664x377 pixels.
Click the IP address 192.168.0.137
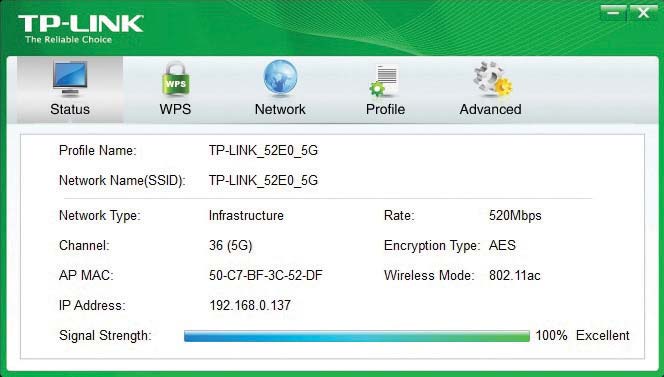[x=250, y=305]
